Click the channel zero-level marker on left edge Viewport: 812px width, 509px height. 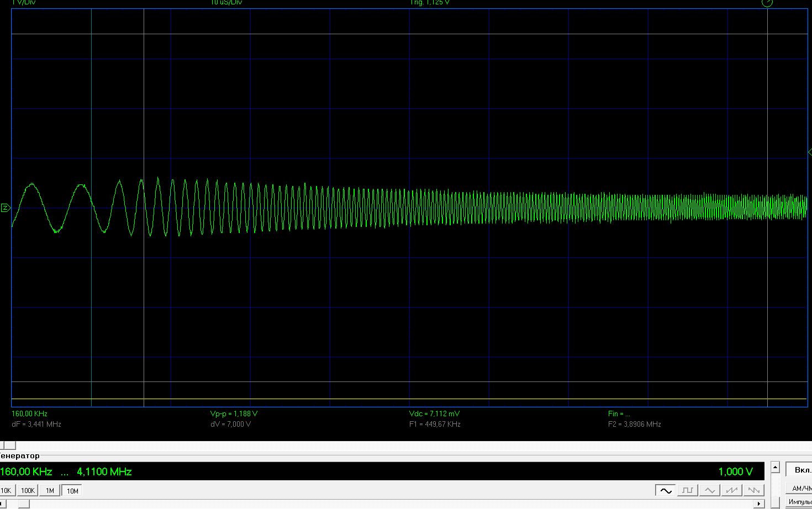click(5, 208)
